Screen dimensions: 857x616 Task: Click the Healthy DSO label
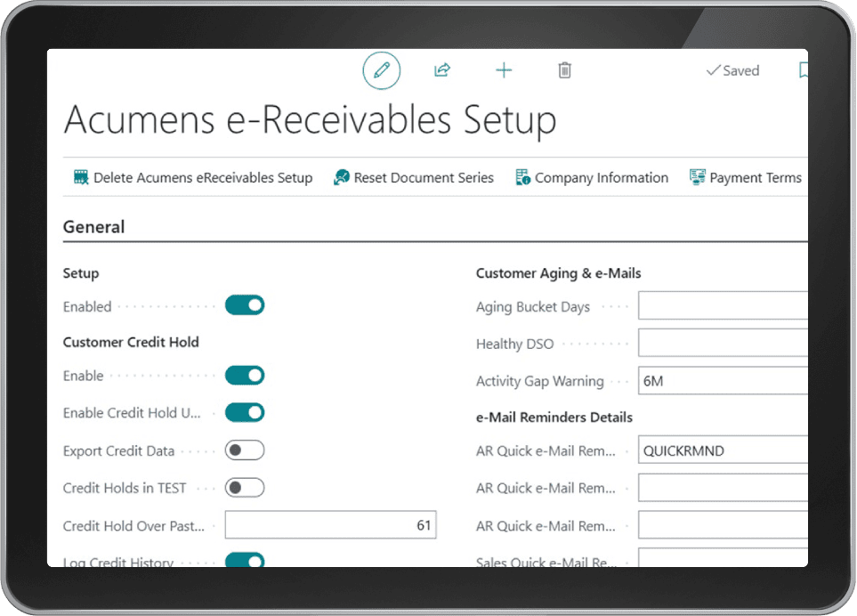click(x=515, y=344)
